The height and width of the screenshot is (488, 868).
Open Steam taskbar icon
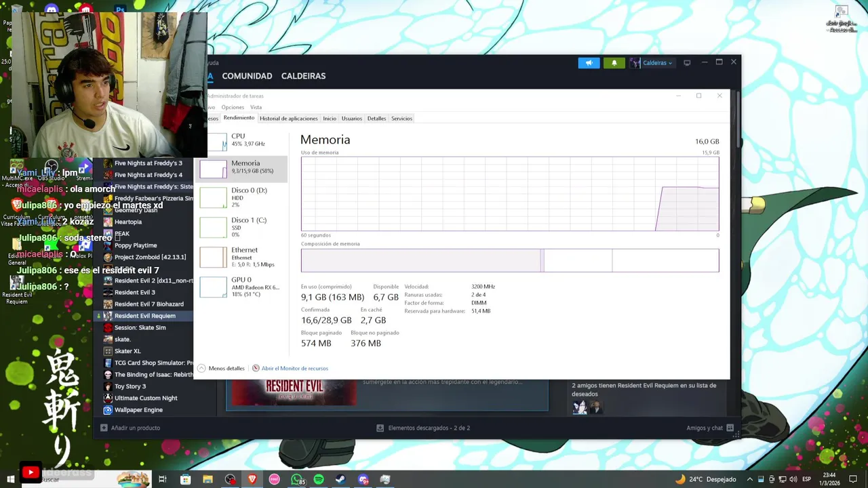tap(340, 479)
